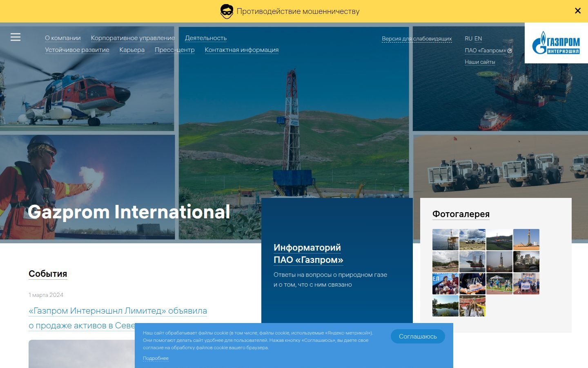
Task: Close the yellow anti-fraud banner
Action: 577,11
